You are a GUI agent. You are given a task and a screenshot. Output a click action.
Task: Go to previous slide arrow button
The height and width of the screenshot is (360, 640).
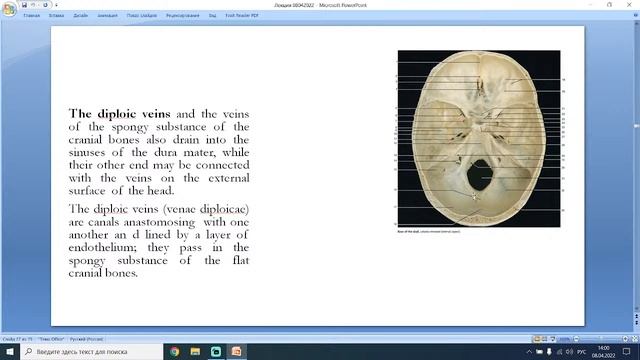tap(636, 316)
